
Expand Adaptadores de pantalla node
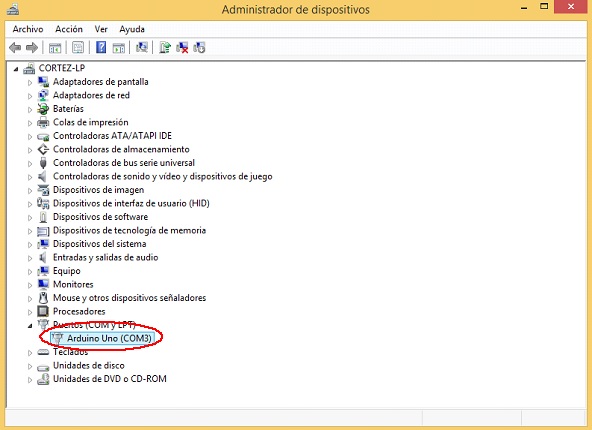click(x=30, y=82)
